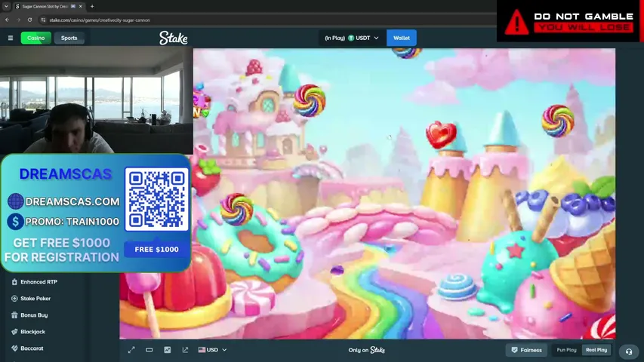Screen dimensions: 644x362
Task: Toggle theatre mode view
Action: point(149,350)
